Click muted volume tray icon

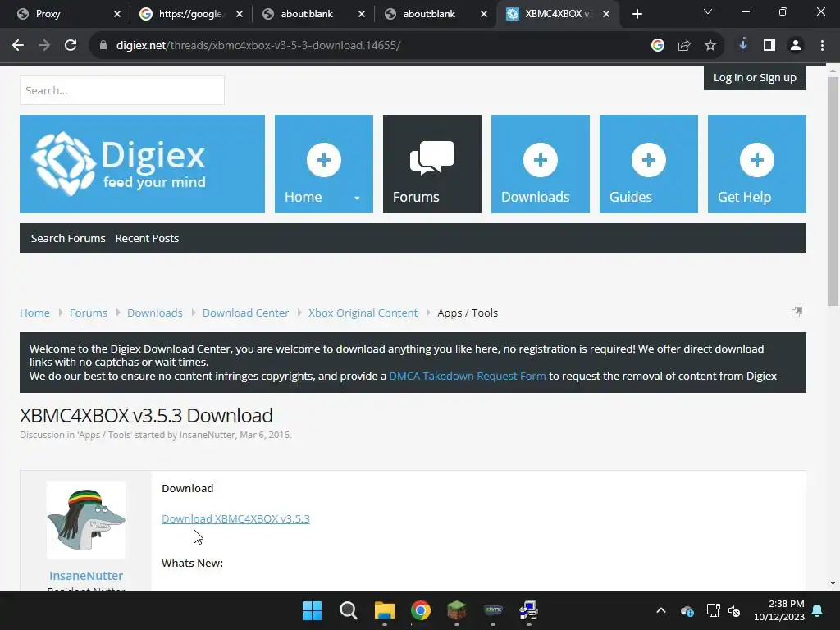pyautogui.click(x=734, y=610)
